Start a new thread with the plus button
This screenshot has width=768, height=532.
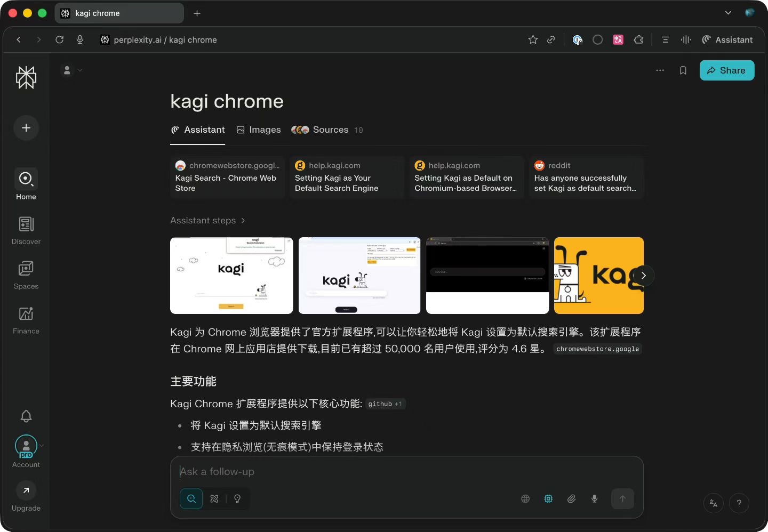(26, 128)
